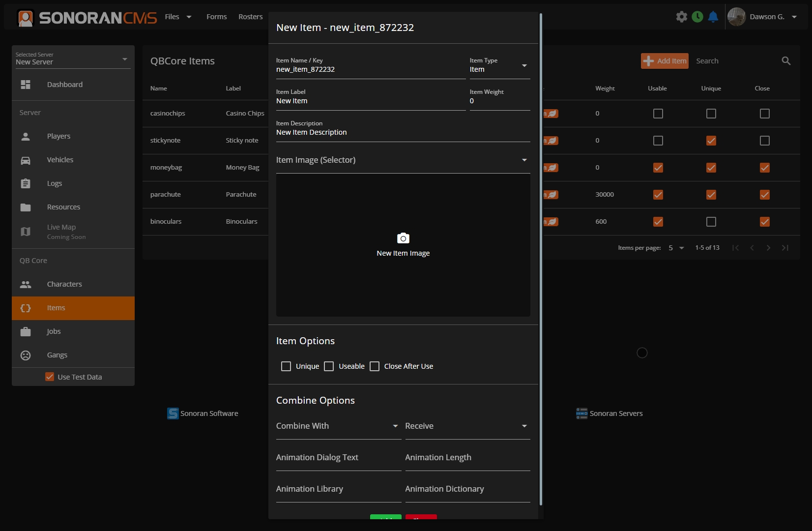Tick the Close After Use checkbox

pyautogui.click(x=375, y=366)
